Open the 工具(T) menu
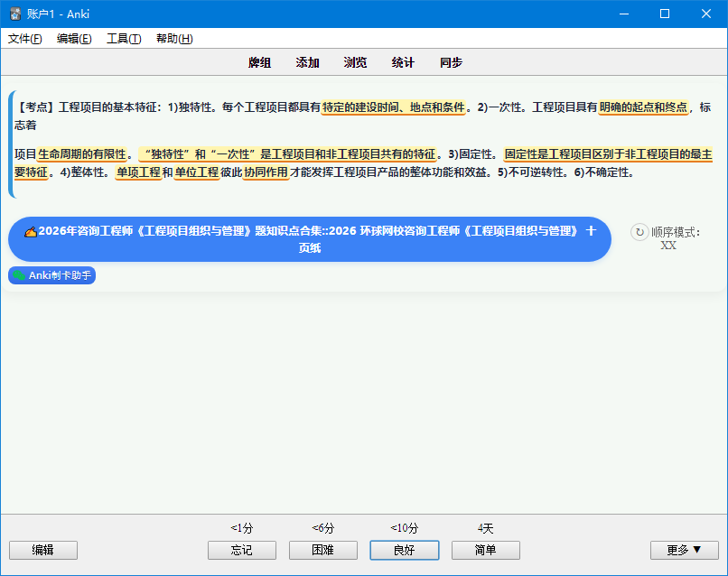Image resolution: width=728 pixels, height=576 pixels. [x=124, y=39]
